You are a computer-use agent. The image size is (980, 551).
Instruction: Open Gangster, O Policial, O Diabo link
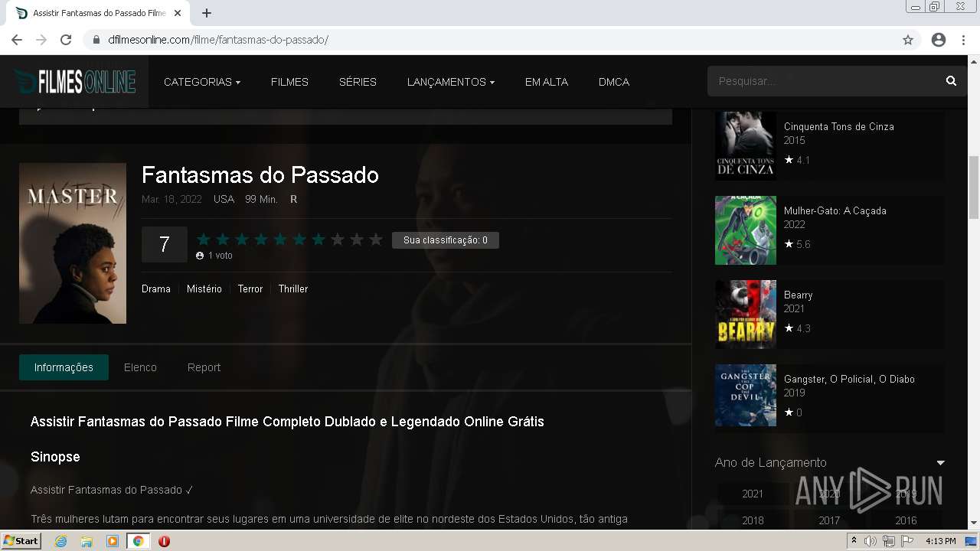pos(849,379)
